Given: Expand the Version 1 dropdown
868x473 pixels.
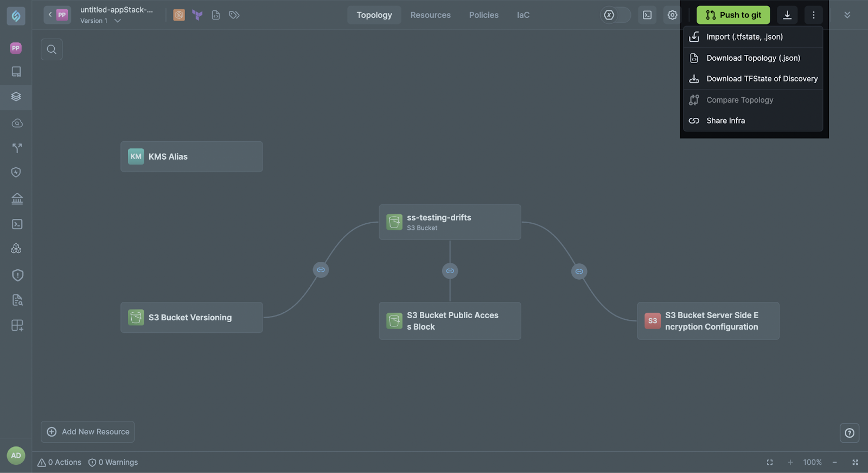Looking at the screenshot, I should (117, 21).
